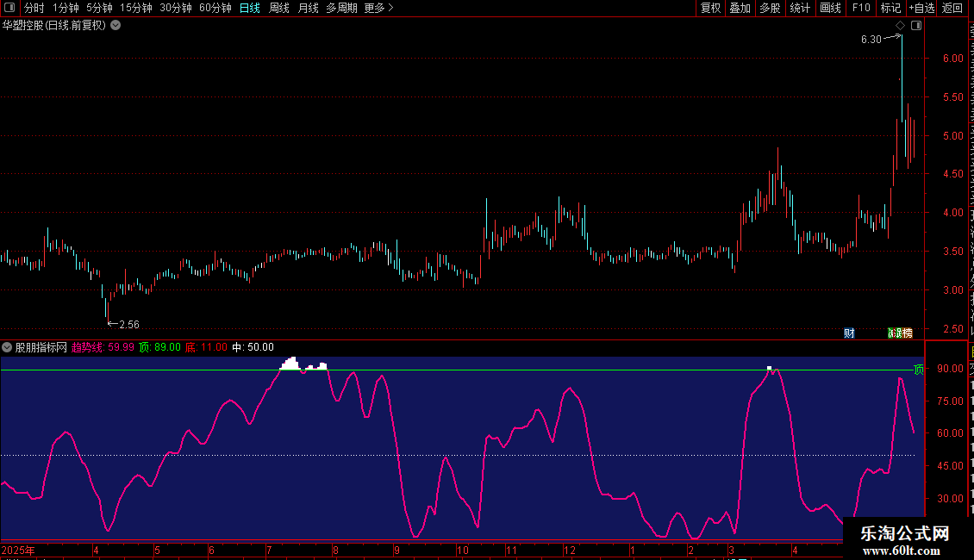Select the 30分钟 period
Image resolution: width=974 pixels, height=560 pixels.
(176, 8)
